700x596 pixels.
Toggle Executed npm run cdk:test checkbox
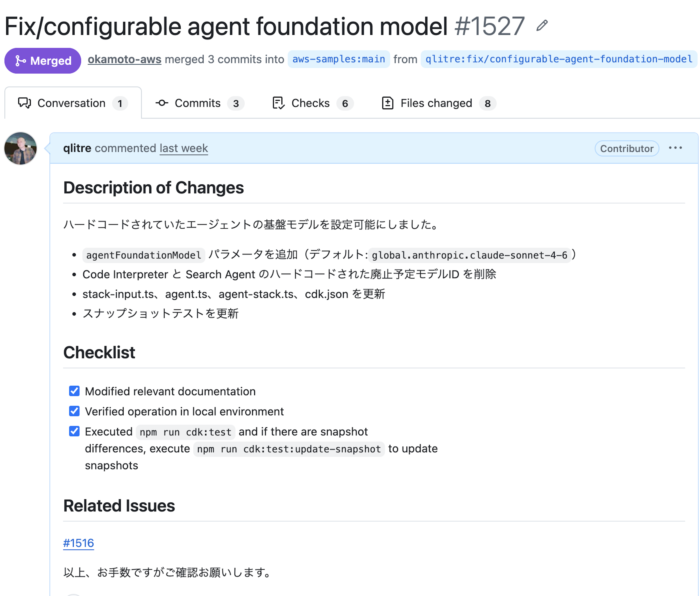pyautogui.click(x=74, y=431)
